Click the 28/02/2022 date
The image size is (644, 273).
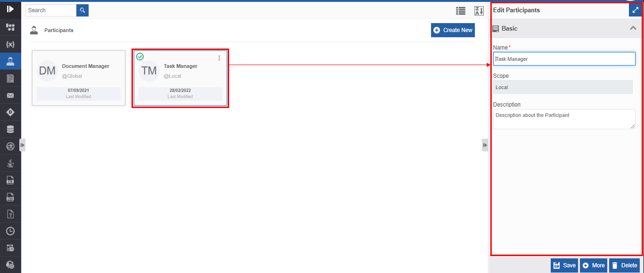tap(181, 91)
